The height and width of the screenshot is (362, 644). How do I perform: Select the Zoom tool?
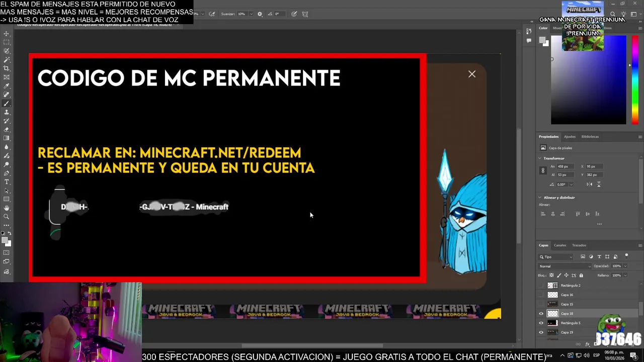click(x=7, y=217)
